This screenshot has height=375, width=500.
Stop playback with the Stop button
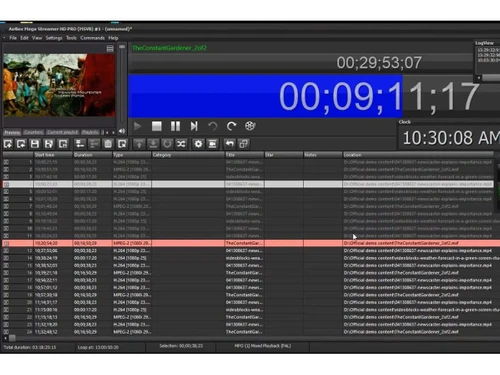tap(157, 126)
